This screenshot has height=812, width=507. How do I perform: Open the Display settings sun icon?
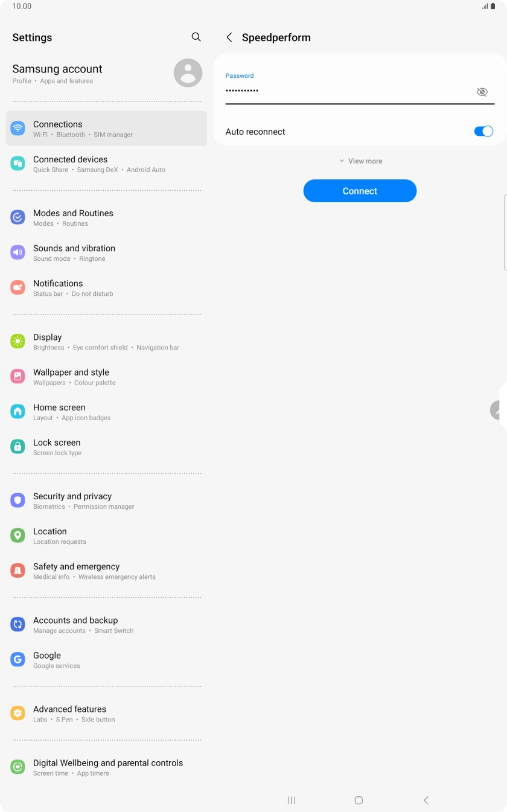[18, 341]
